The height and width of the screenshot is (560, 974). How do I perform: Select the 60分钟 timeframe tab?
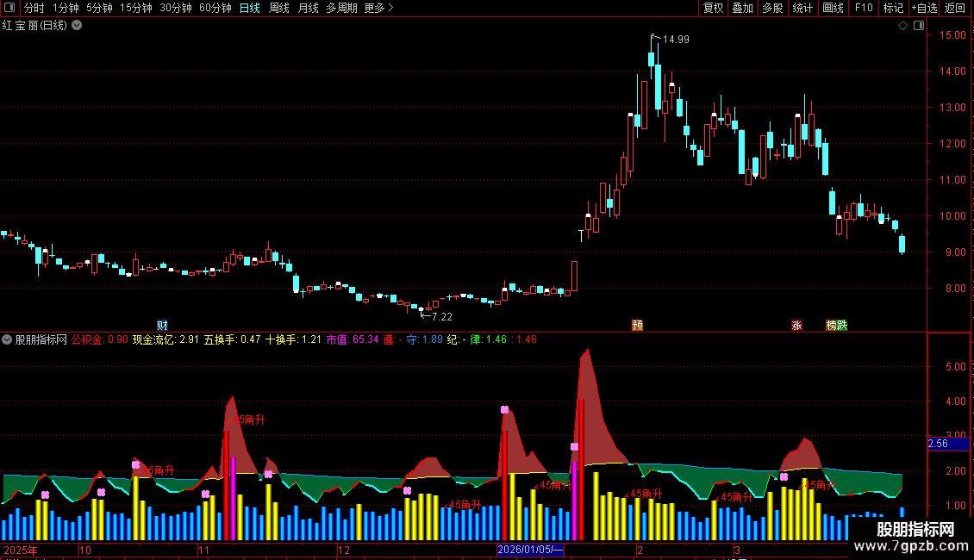[x=215, y=8]
